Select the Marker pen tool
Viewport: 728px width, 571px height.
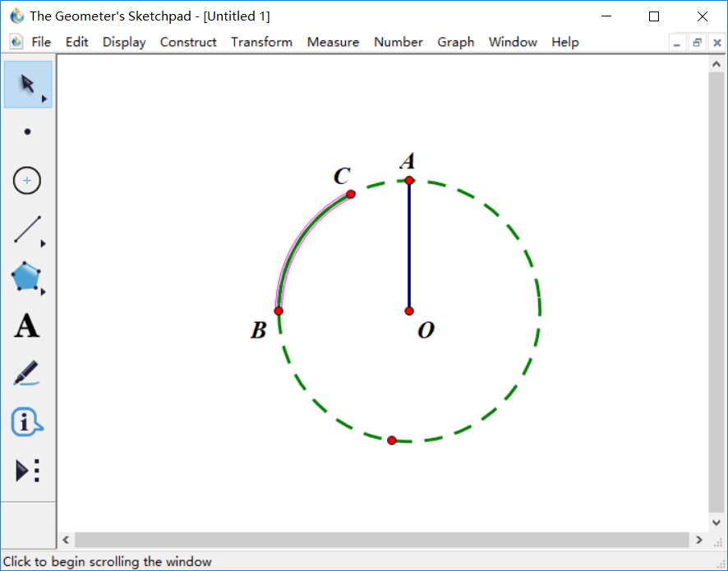[x=26, y=374]
